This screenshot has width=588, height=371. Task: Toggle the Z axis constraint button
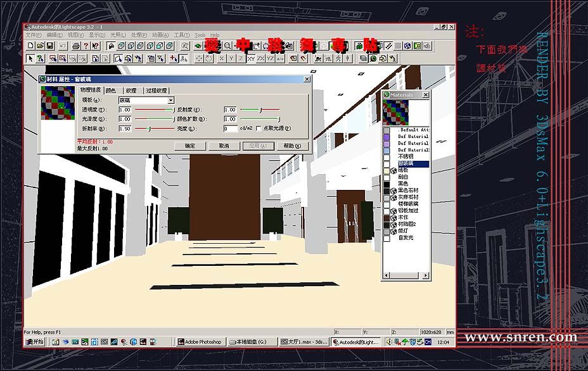click(x=241, y=58)
